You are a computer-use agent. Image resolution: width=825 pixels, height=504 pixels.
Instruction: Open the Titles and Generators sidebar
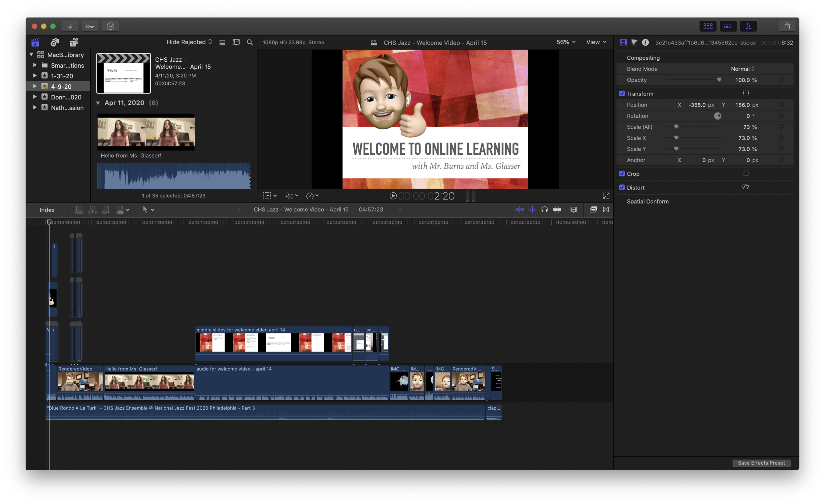(74, 42)
